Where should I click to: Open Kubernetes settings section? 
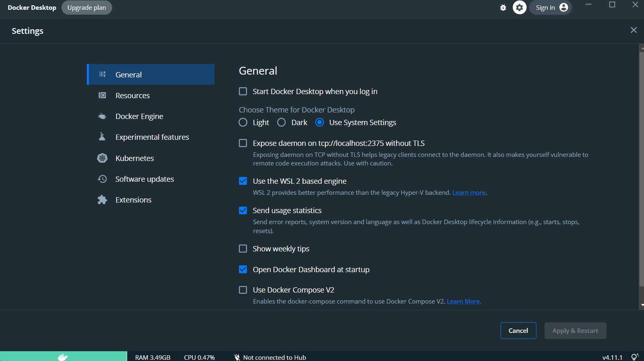tap(150, 158)
